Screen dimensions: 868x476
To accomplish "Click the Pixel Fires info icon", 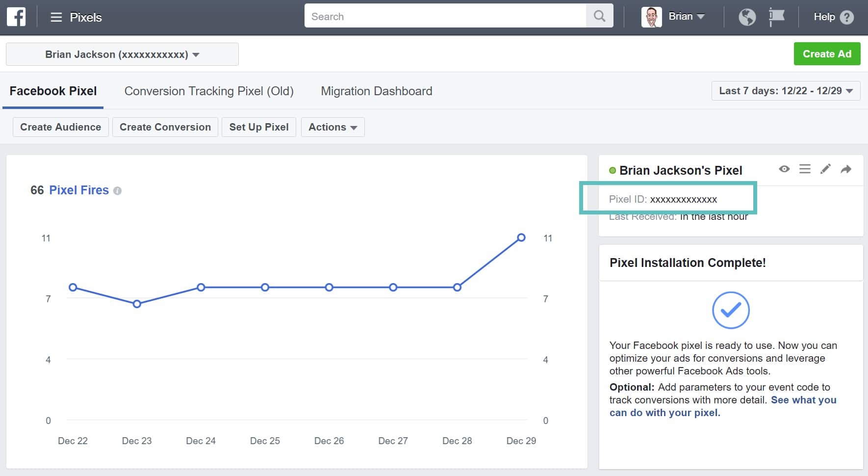I will (118, 190).
